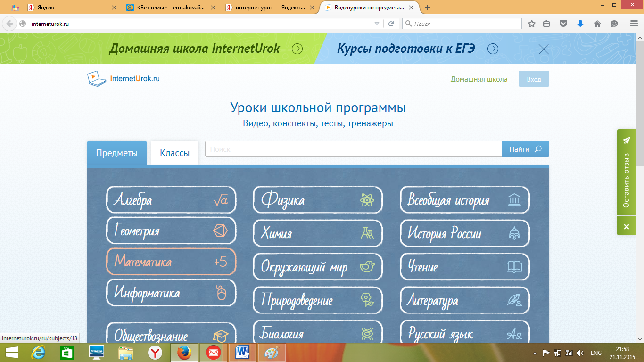Click the Найти search button
The height and width of the screenshot is (362, 644).
point(526,149)
